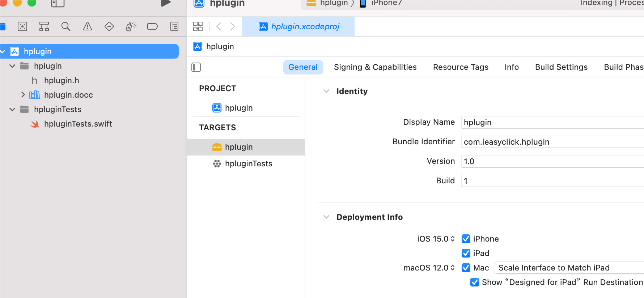644x298 pixels.
Task: Collapse the Deployment Info section
Action: pyautogui.click(x=326, y=217)
